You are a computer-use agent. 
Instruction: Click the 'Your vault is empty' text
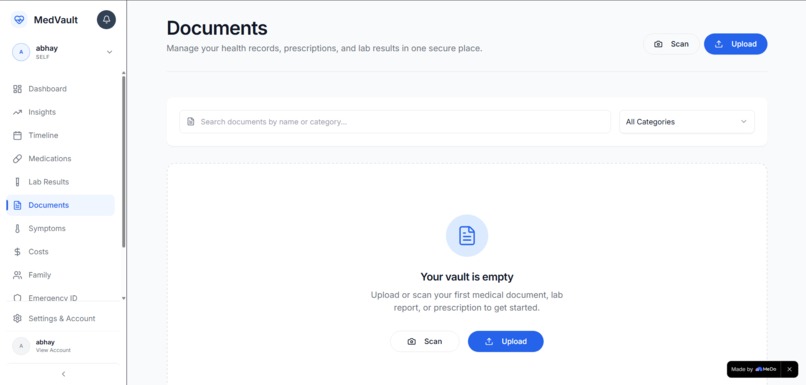coord(467,277)
